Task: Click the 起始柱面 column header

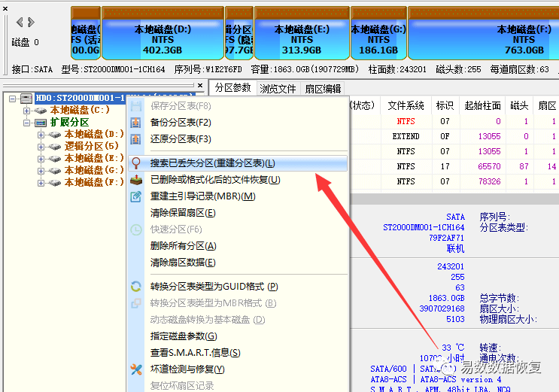Action: [x=482, y=105]
